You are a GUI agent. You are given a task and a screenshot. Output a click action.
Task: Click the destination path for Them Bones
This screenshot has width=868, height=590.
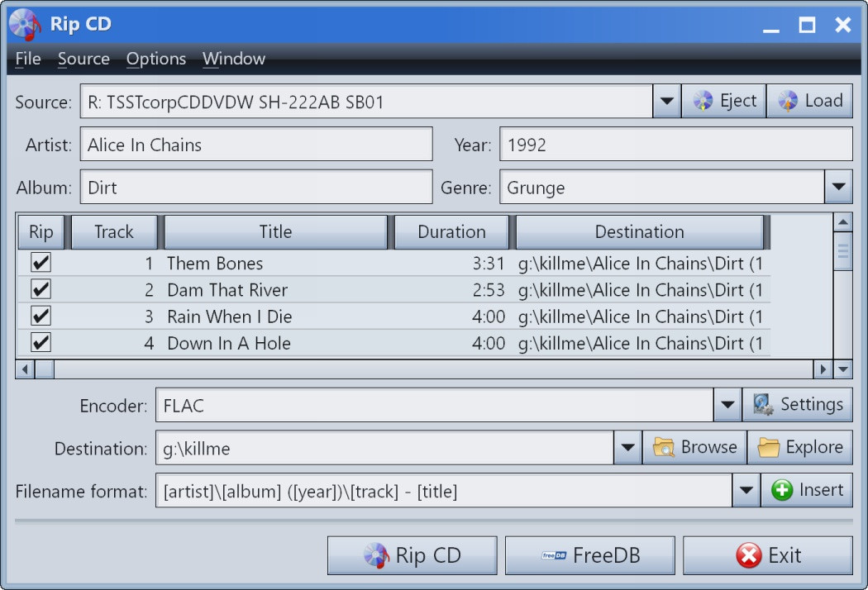tap(641, 264)
